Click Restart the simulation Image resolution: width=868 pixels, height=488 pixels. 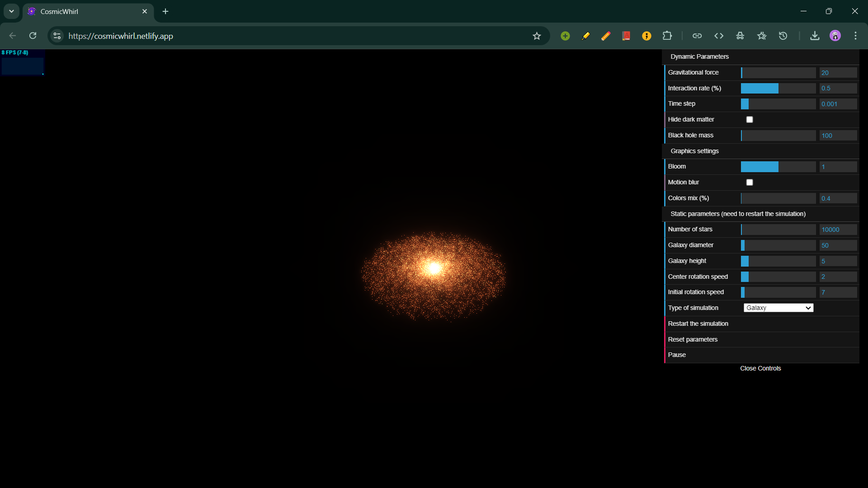coord(762,324)
